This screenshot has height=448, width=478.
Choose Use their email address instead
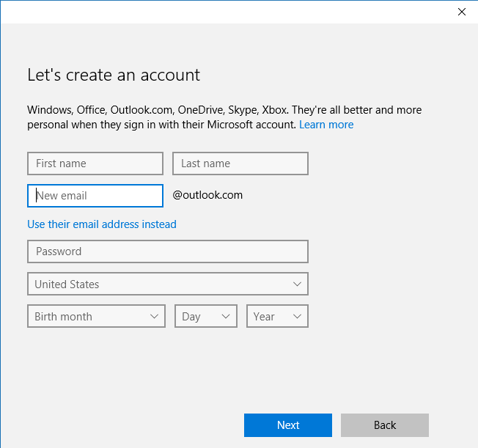pos(102,224)
